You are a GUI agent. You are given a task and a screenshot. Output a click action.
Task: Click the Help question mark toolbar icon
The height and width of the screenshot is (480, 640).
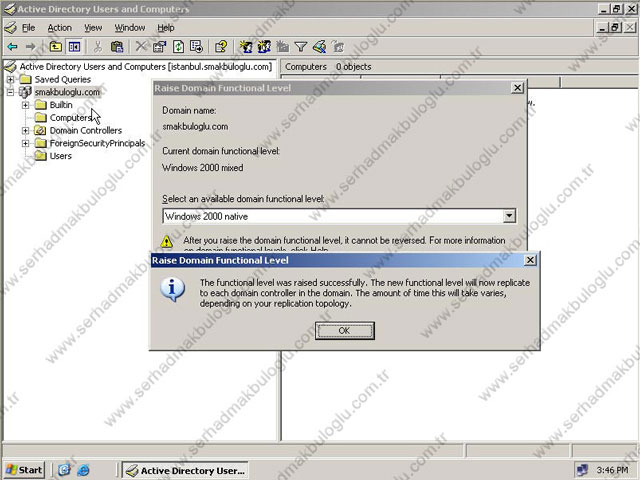coord(221,47)
